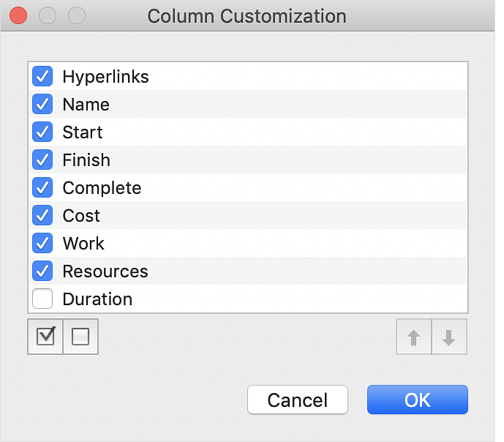This screenshot has width=504, height=442.
Task: Select the Duration row label
Action: pyautogui.click(x=97, y=299)
